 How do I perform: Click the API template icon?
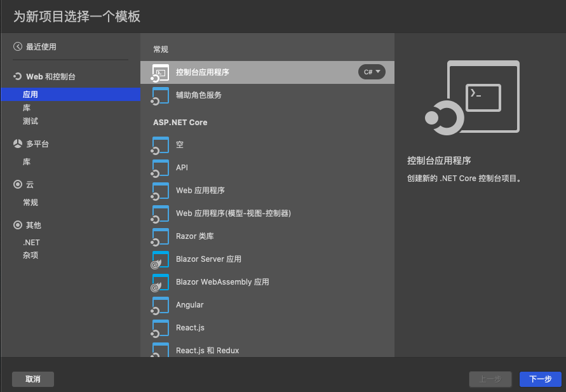pyautogui.click(x=160, y=168)
